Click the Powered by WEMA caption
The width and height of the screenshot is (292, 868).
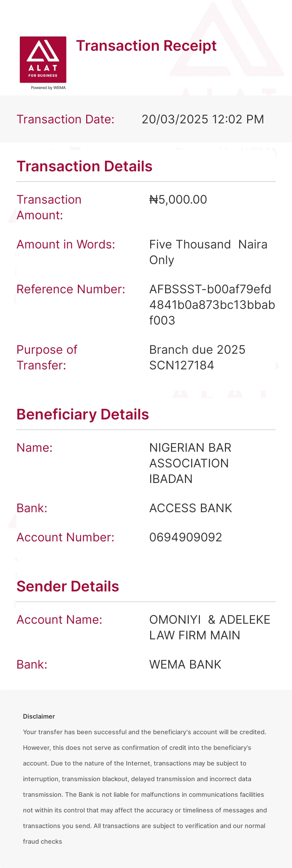48,88
